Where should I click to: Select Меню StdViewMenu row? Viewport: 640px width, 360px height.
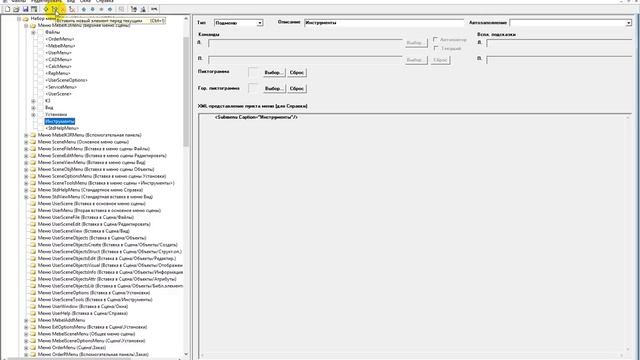click(x=95, y=197)
